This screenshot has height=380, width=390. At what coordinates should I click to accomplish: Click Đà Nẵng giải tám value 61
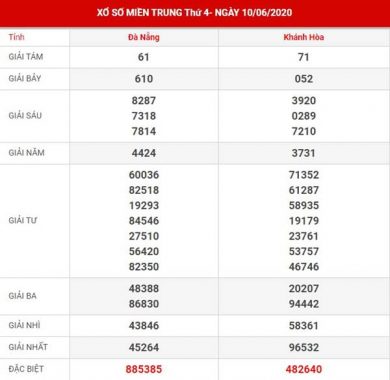tap(144, 57)
